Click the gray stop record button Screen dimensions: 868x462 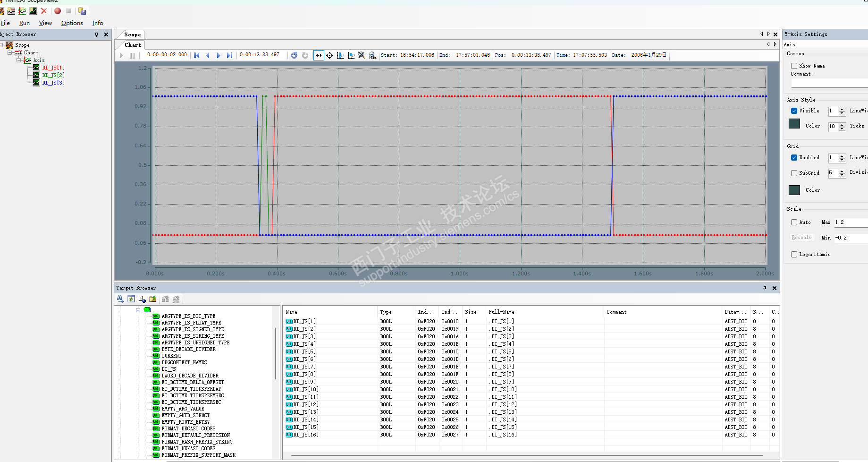click(68, 11)
